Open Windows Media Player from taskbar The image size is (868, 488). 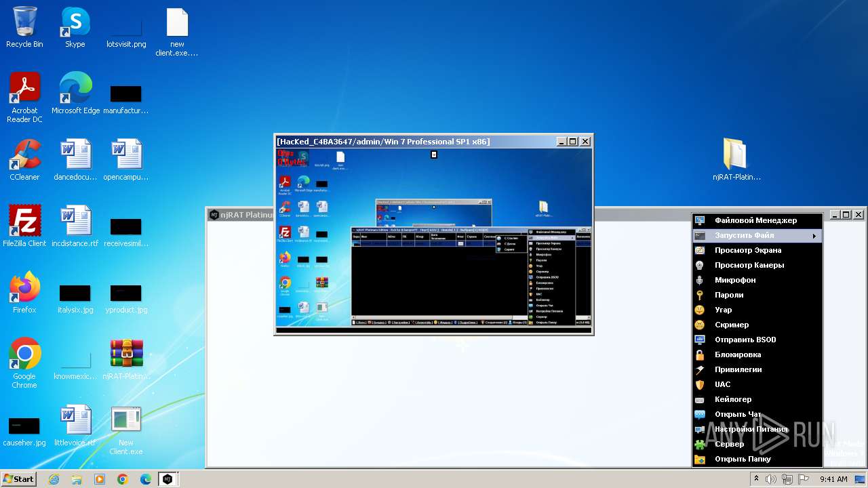(100, 479)
